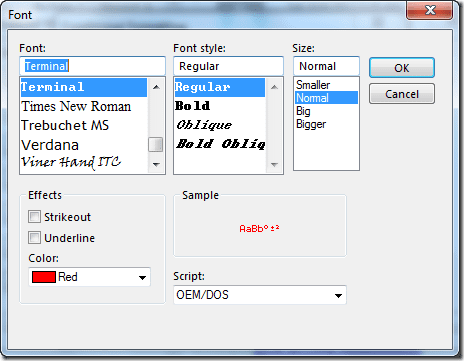Viewport: 464px width, 361px height.
Task: Open the Color dropdown showing Red
Action: pyautogui.click(x=89, y=277)
